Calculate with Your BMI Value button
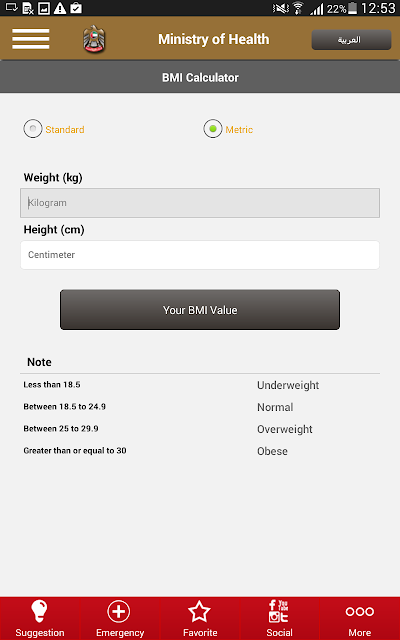The image size is (400, 640). tap(200, 310)
